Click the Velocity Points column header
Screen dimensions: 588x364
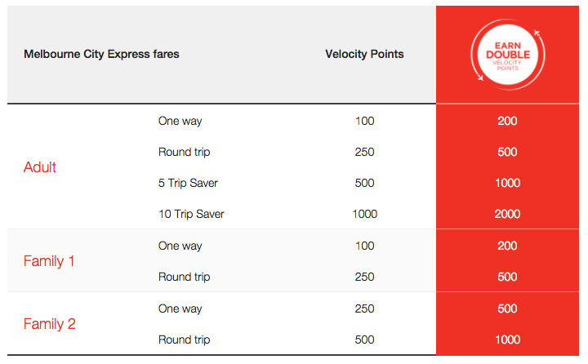(364, 55)
